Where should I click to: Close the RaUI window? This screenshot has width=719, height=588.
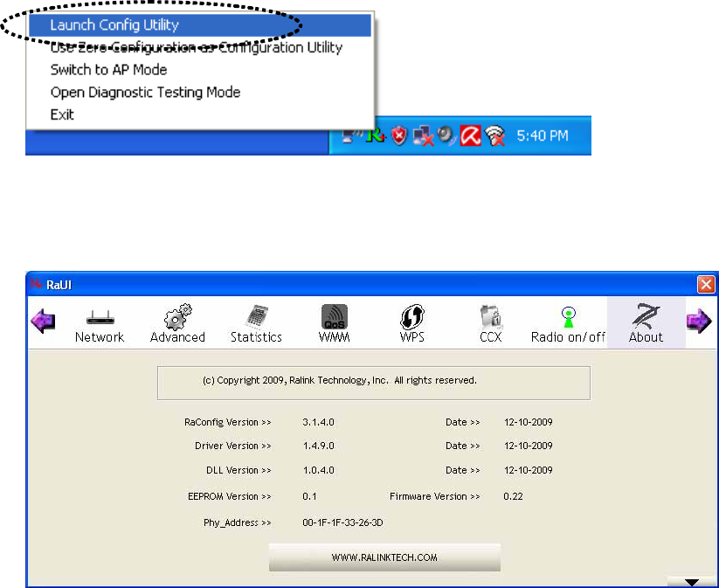pos(706,284)
